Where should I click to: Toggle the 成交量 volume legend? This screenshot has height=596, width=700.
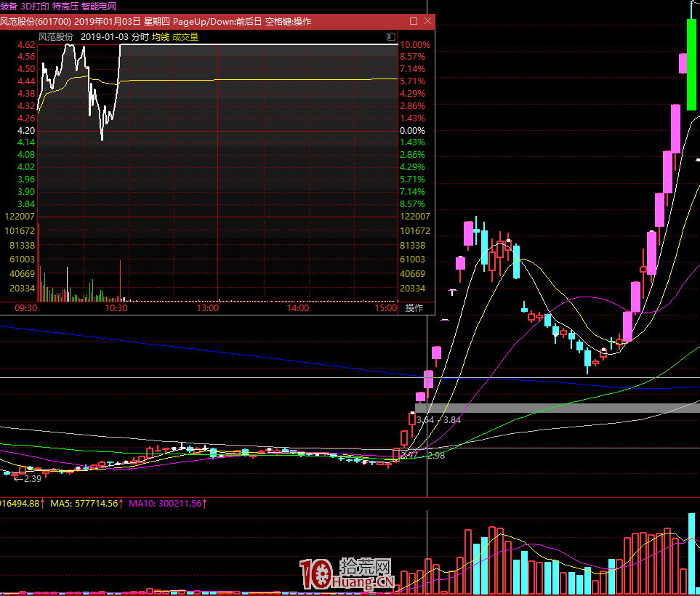tap(185, 36)
